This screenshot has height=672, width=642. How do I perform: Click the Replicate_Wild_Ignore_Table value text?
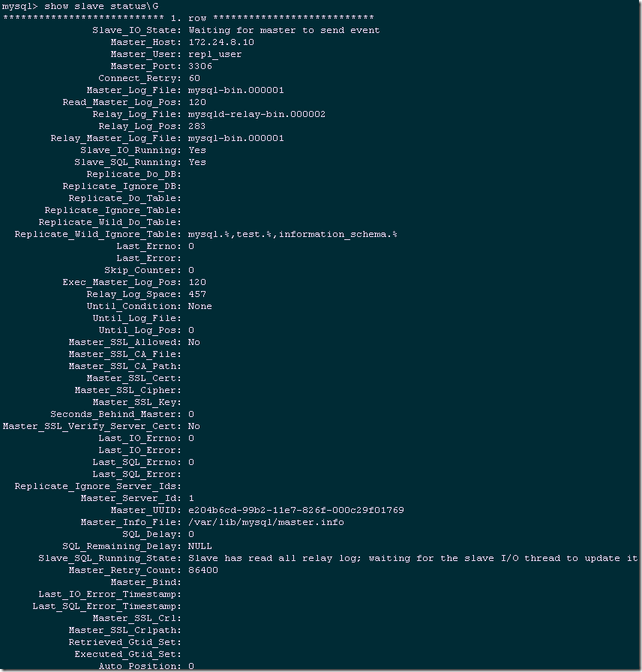point(292,234)
